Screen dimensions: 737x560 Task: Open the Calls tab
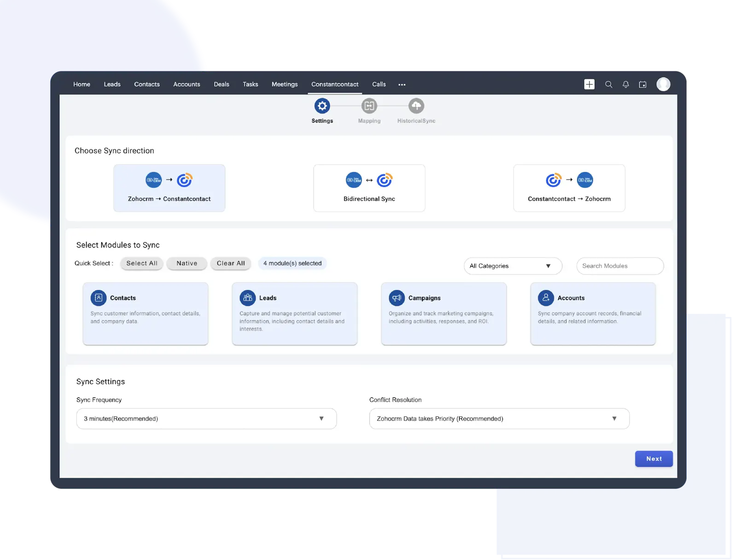(379, 84)
